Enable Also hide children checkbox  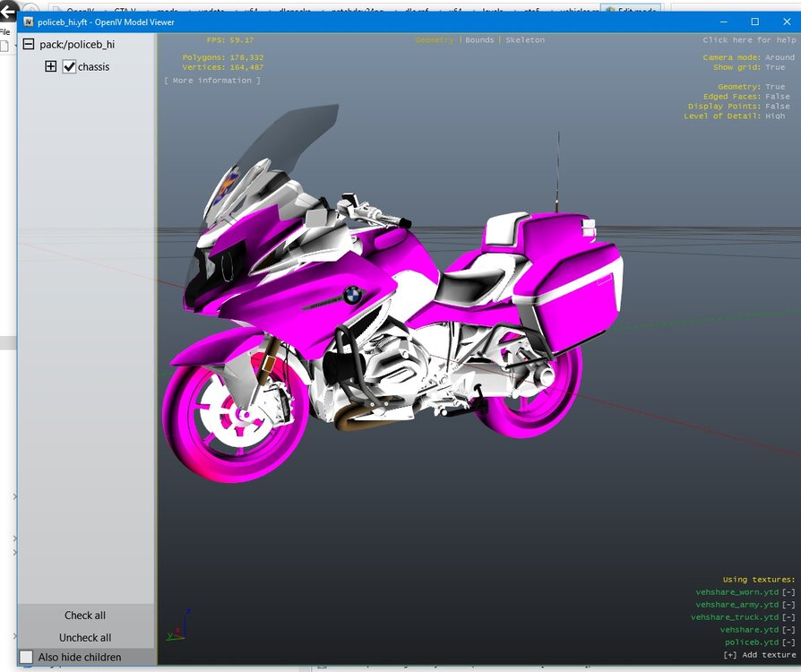(27, 657)
